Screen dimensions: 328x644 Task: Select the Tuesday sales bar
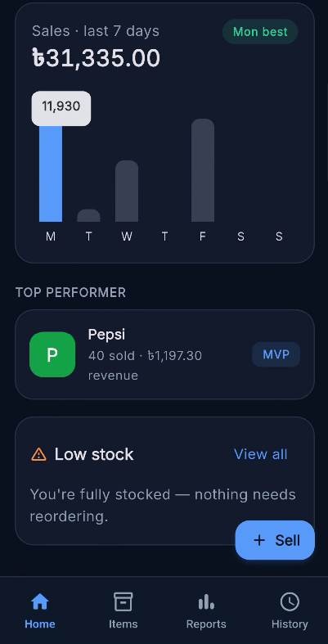click(x=88, y=216)
